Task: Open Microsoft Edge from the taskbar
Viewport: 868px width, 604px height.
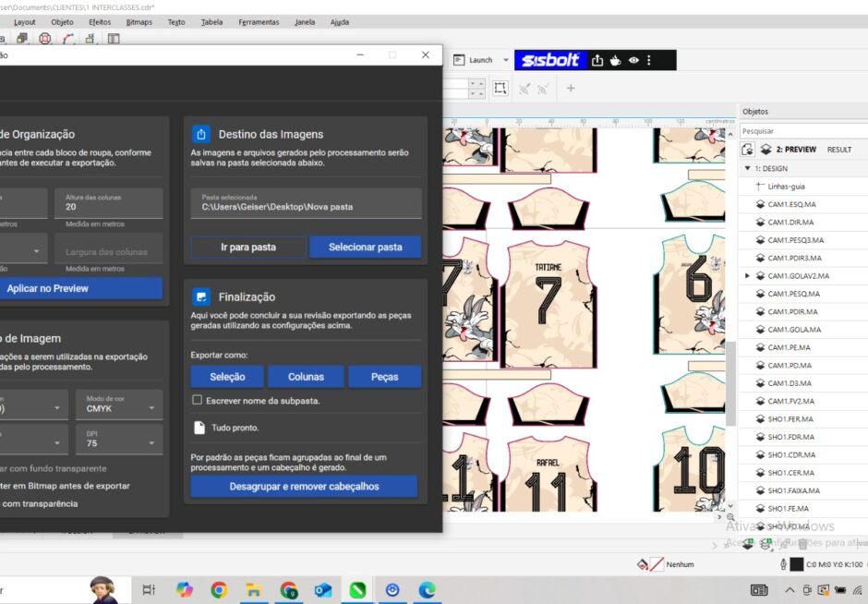Action: point(427,590)
